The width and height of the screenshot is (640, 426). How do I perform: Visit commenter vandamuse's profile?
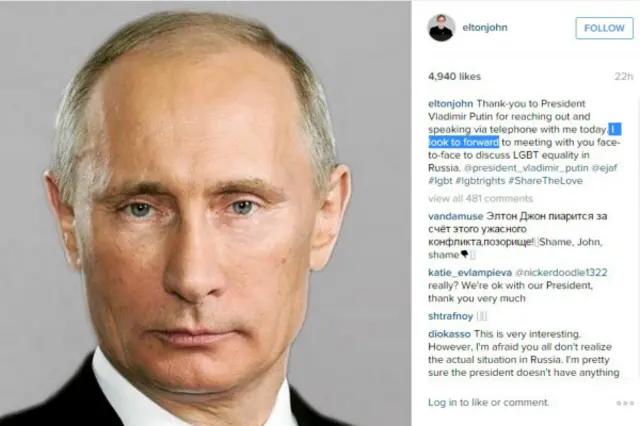point(456,216)
